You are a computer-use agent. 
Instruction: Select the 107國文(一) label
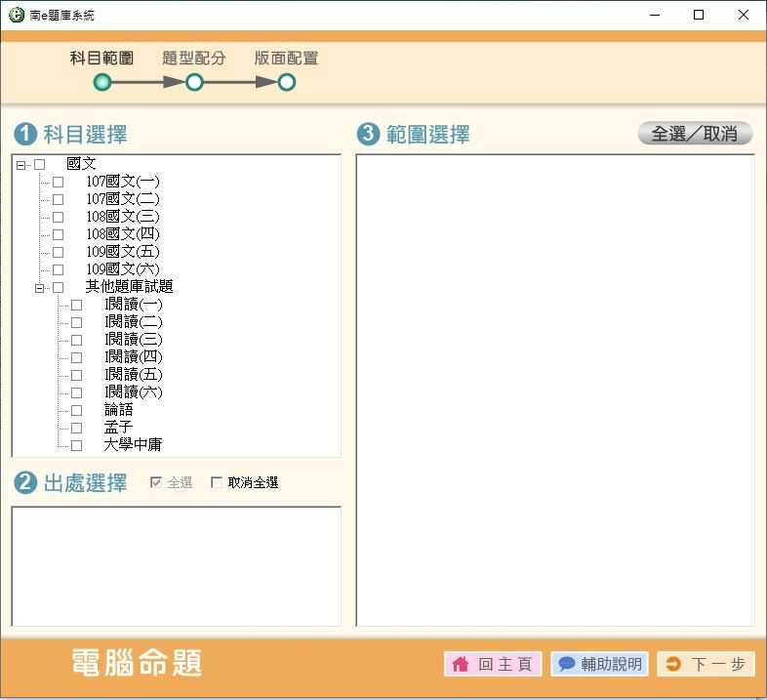tap(123, 182)
